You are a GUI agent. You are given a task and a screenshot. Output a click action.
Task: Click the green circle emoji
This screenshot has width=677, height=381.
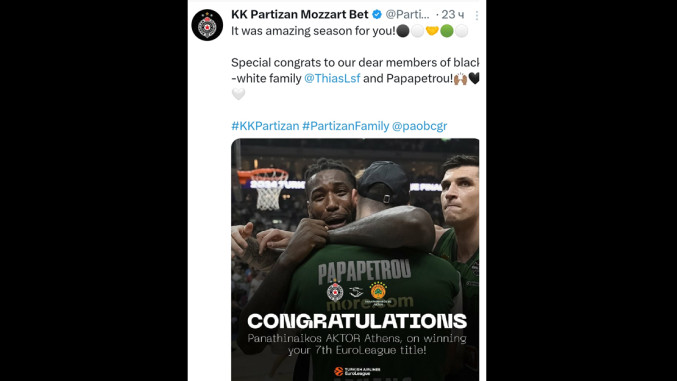(x=447, y=31)
